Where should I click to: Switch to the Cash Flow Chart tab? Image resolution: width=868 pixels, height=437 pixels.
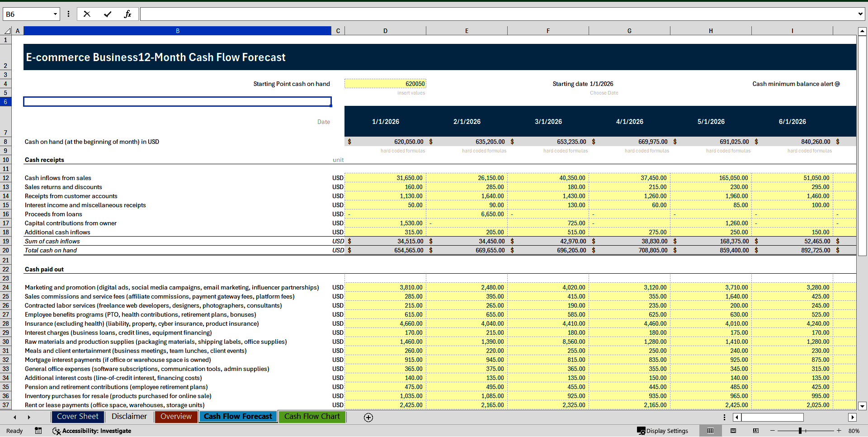click(x=311, y=417)
